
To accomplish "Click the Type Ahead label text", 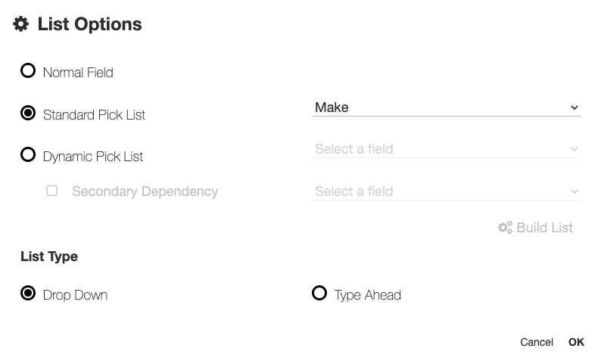I will pos(367,295).
